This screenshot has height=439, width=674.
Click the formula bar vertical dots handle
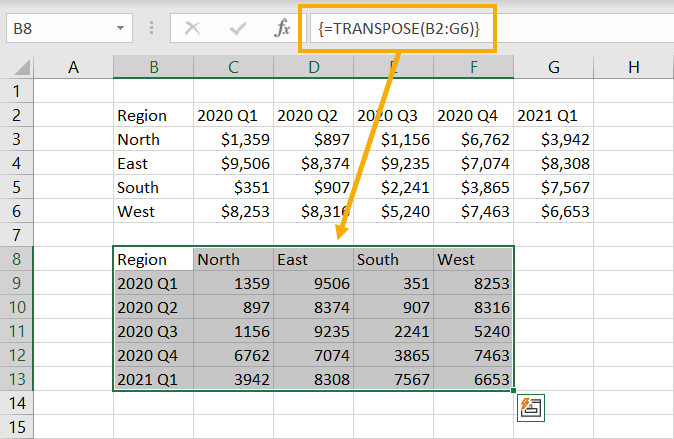click(x=151, y=28)
